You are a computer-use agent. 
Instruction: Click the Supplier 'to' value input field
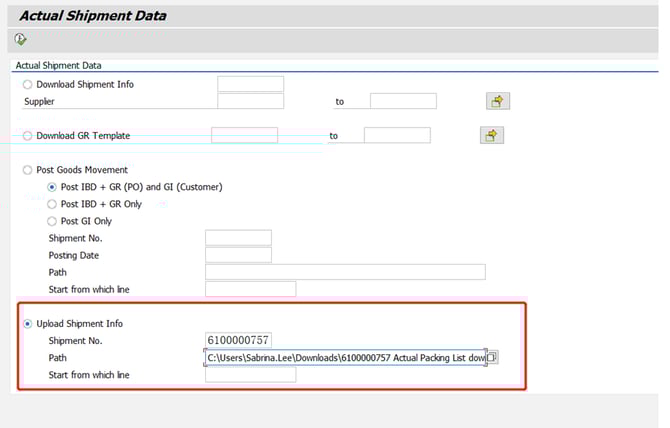pyautogui.click(x=403, y=101)
